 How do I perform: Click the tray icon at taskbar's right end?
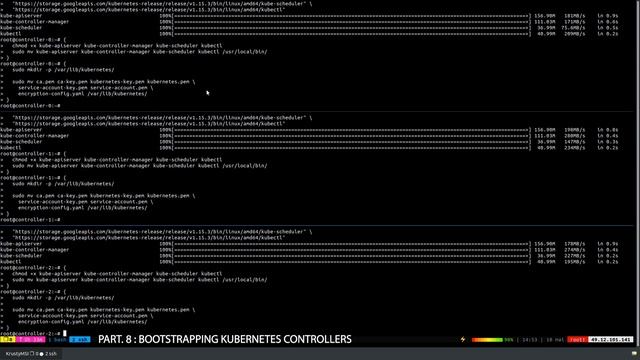[x=634, y=353]
